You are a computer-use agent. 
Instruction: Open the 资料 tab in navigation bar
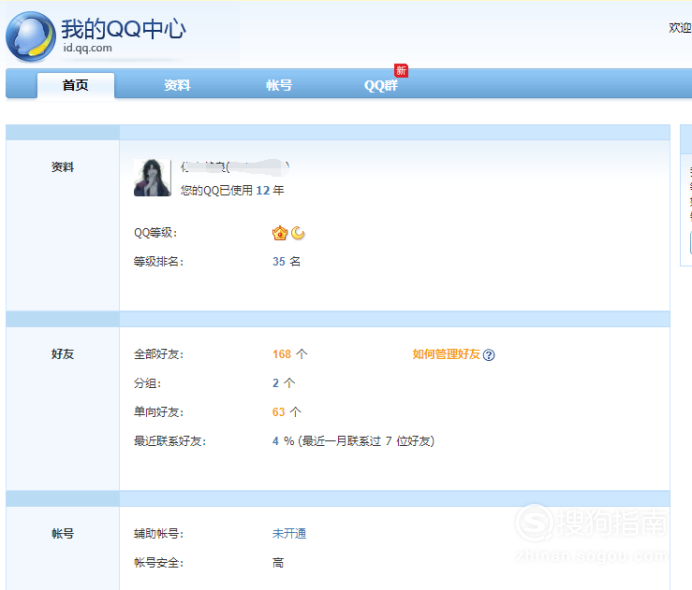click(x=177, y=85)
